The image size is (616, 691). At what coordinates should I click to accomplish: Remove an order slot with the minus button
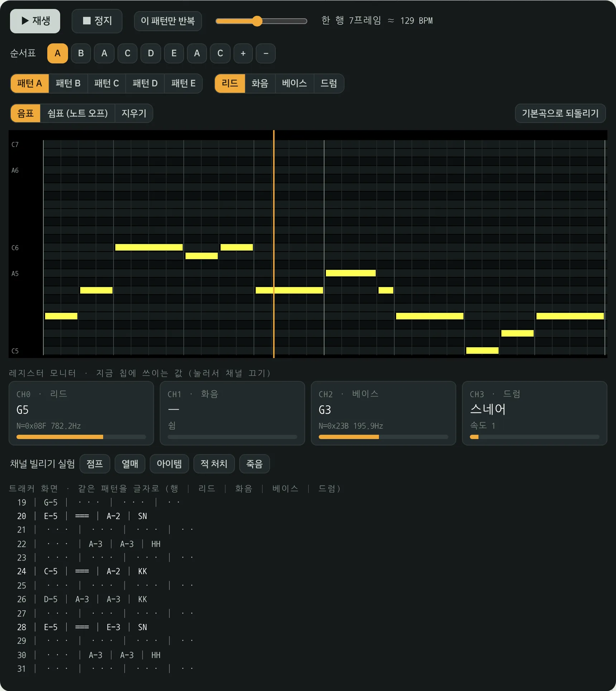[x=266, y=53]
